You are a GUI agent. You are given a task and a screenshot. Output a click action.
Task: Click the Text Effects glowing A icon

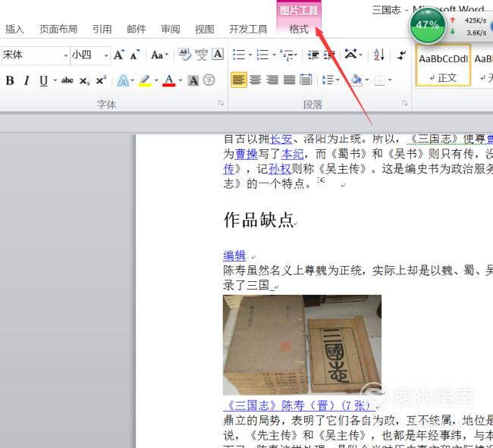coord(123,81)
